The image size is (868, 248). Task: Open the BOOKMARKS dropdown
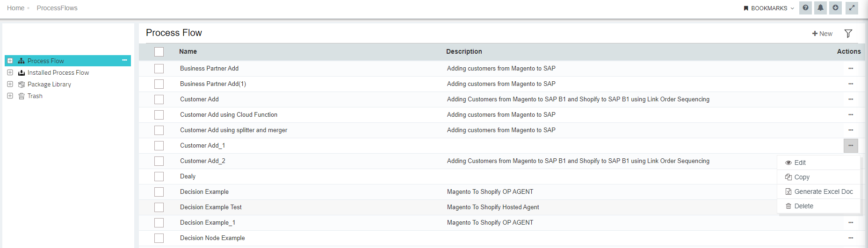pyautogui.click(x=769, y=8)
